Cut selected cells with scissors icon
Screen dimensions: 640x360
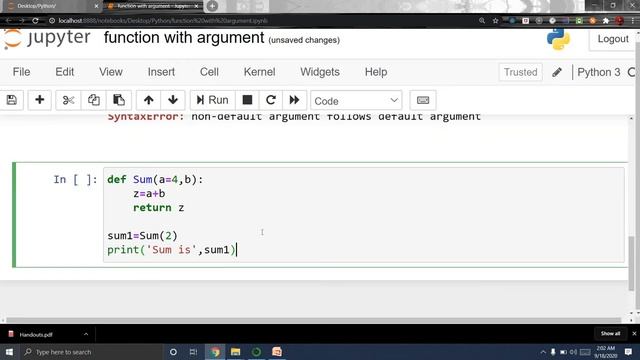[x=68, y=100]
